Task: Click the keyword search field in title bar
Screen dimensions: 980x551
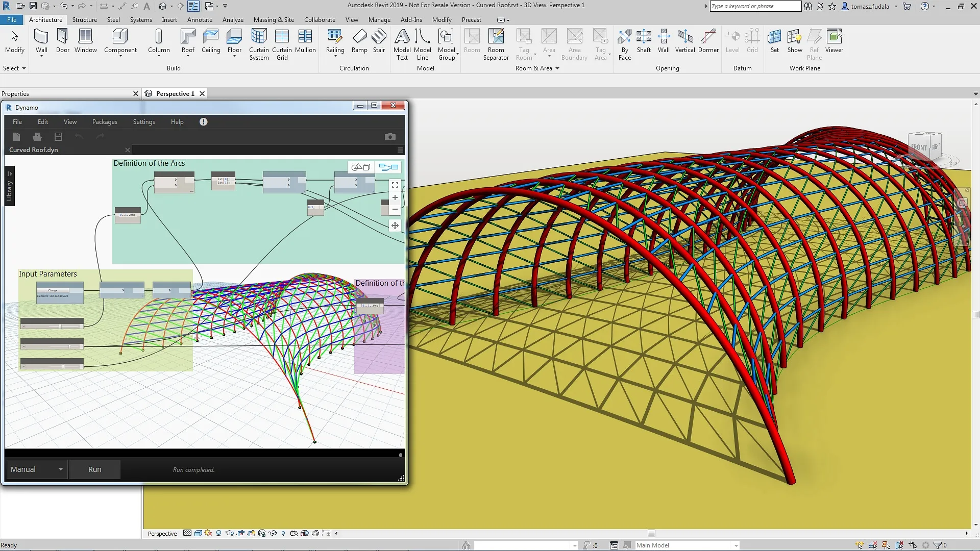Action: click(754, 6)
